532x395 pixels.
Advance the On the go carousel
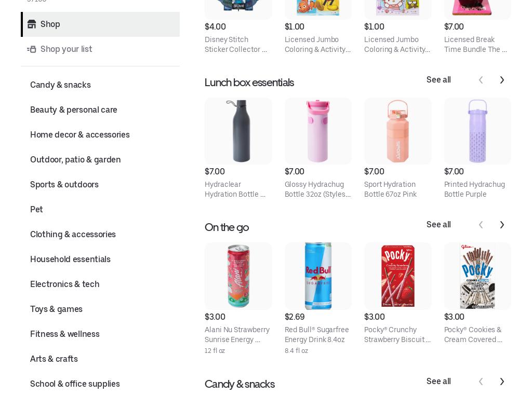502,225
